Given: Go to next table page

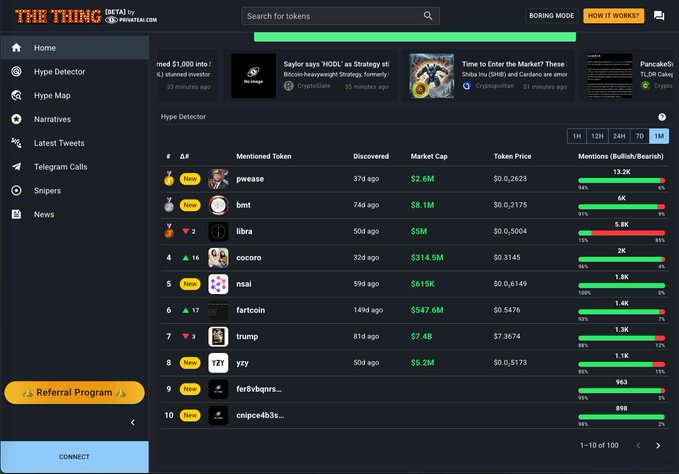Looking at the screenshot, I should [658, 445].
